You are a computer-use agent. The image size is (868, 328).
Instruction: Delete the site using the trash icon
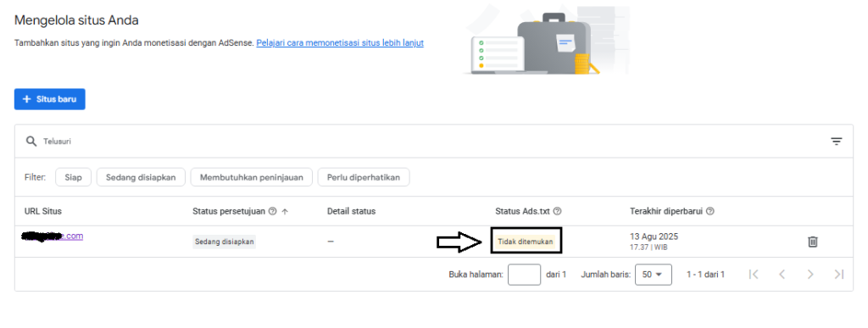pos(813,242)
